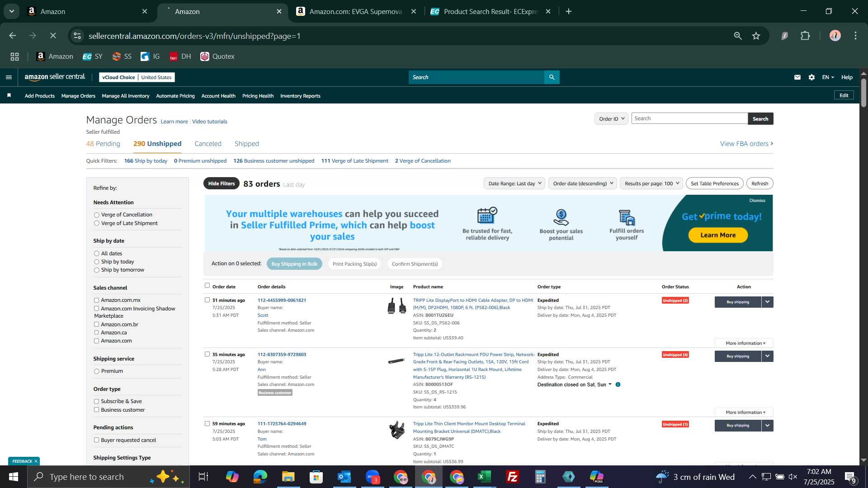Switch to the 48 Pending tab
This screenshot has width=868, height=488.
103,144
